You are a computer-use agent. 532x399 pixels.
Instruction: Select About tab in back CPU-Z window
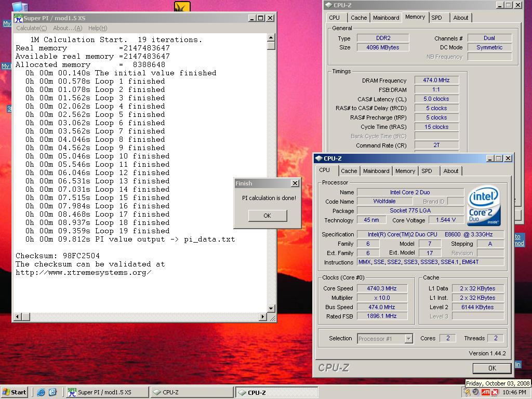(x=460, y=18)
